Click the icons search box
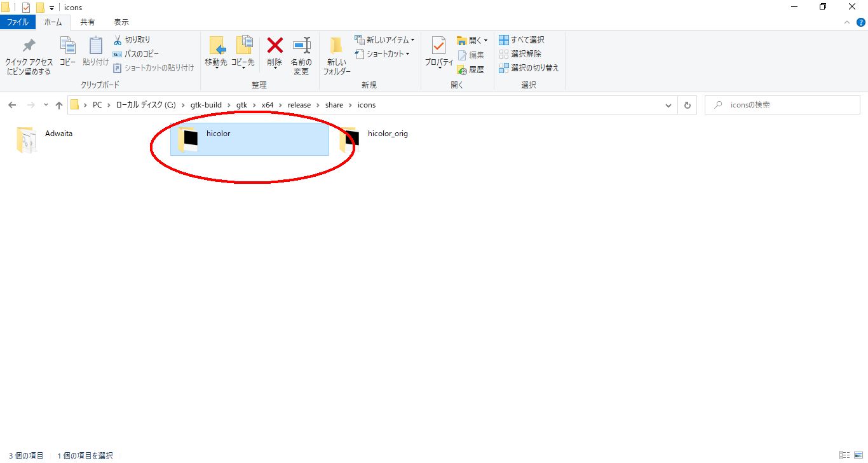Viewport: 868px width, 463px height. 782,105
